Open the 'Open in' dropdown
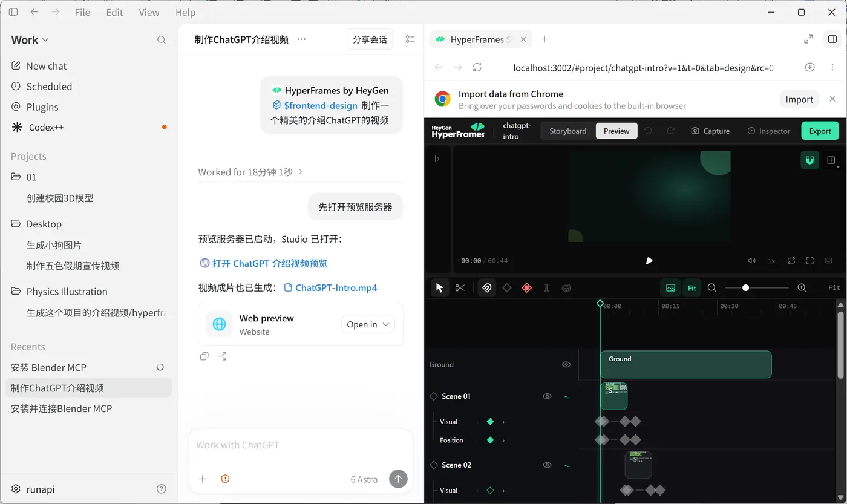847x504 pixels. pos(368,324)
